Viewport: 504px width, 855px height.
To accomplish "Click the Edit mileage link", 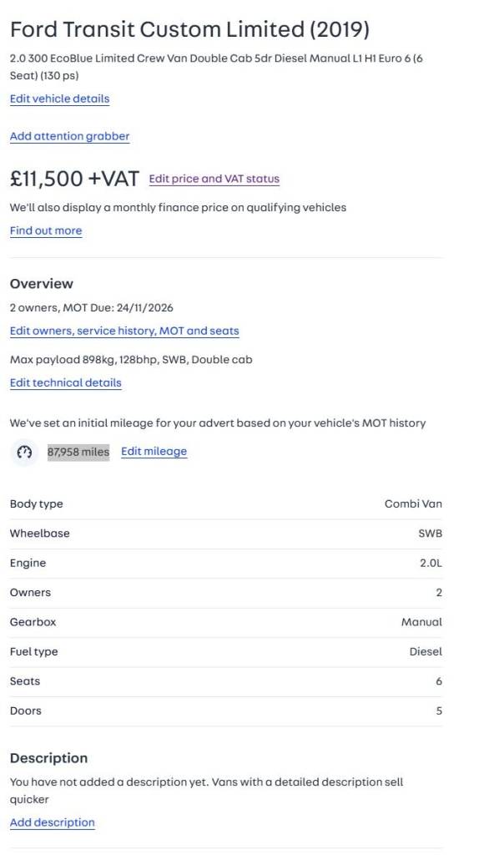I will (154, 452).
